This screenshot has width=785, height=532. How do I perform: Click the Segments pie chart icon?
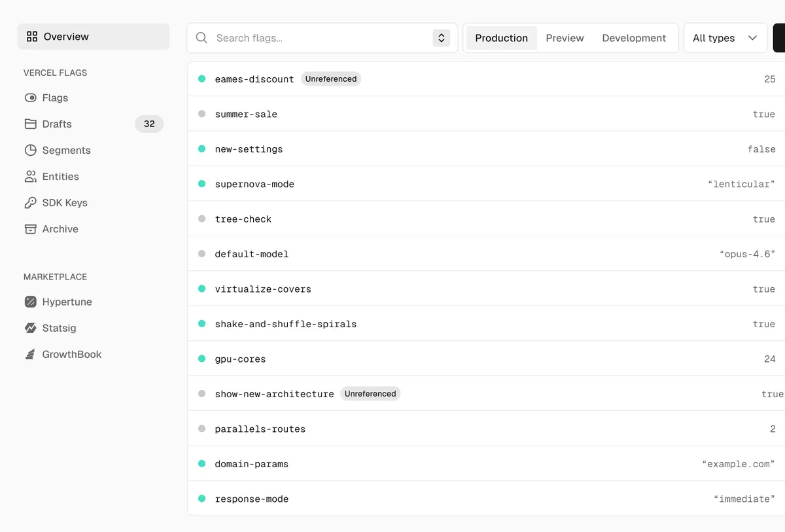click(x=31, y=150)
